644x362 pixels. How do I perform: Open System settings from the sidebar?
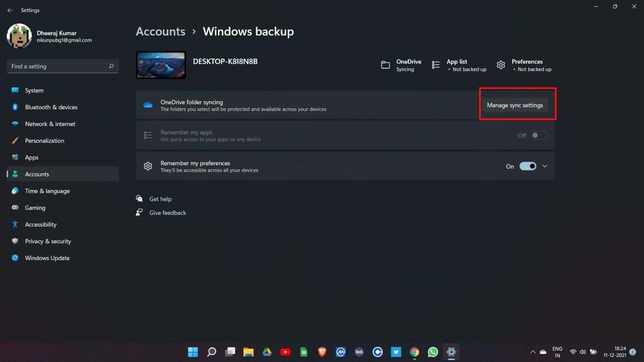(34, 90)
